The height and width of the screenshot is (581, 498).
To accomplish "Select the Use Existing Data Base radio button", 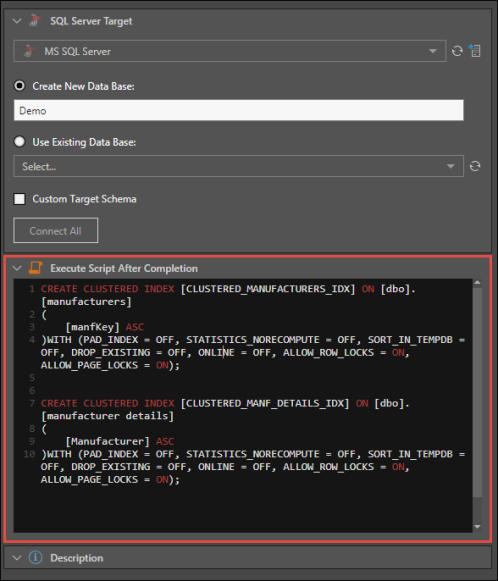I will pyautogui.click(x=19, y=142).
